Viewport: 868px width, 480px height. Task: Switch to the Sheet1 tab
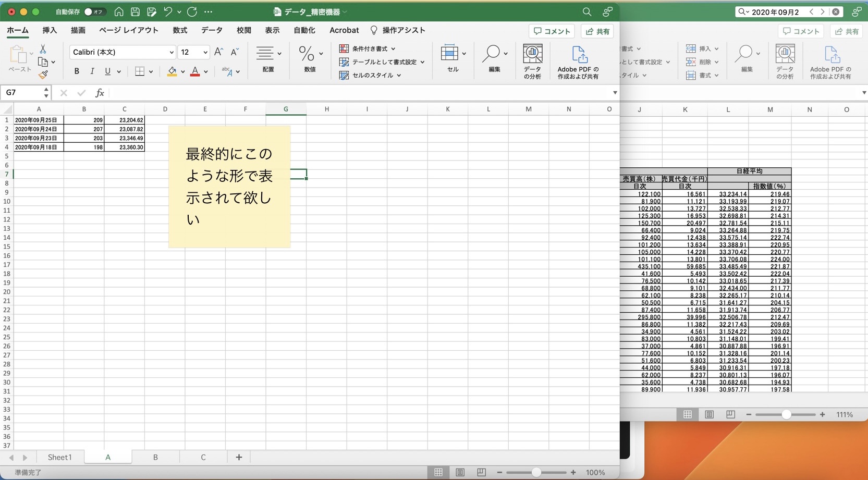[x=60, y=457]
